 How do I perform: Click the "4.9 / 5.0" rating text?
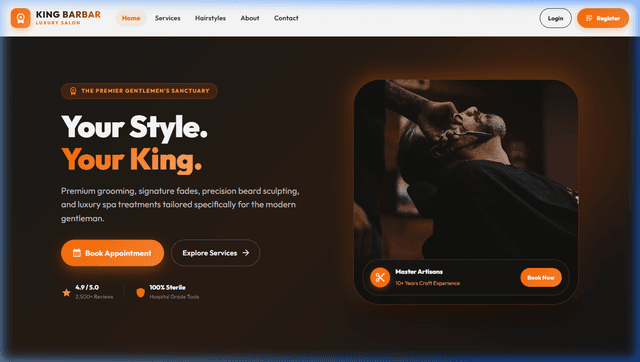87,287
